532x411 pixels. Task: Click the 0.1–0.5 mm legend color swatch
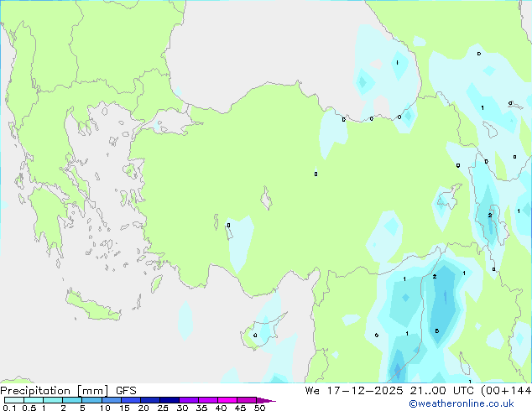(14, 400)
